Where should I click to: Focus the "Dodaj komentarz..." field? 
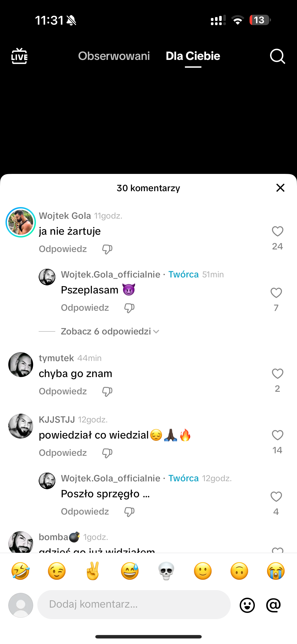(134, 605)
